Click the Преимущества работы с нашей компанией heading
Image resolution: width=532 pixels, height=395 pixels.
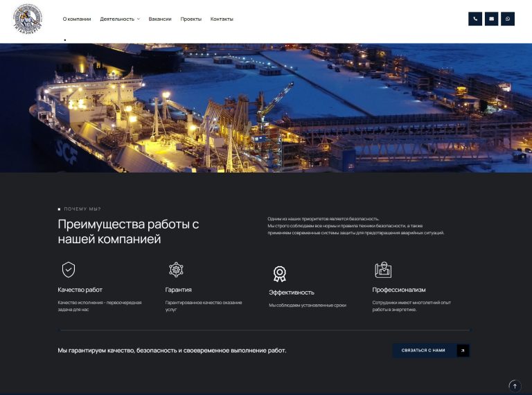point(128,231)
